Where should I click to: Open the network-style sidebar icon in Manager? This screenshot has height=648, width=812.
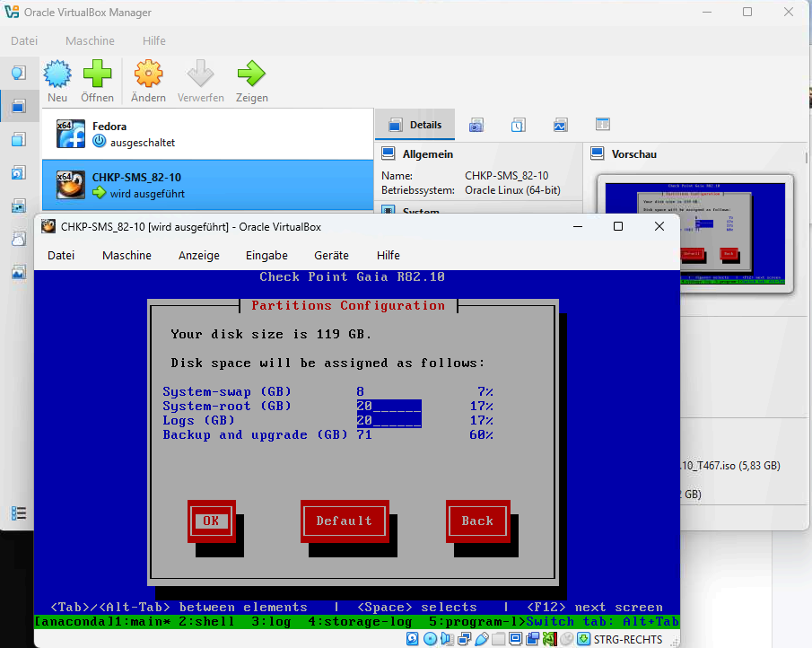[19, 206]
